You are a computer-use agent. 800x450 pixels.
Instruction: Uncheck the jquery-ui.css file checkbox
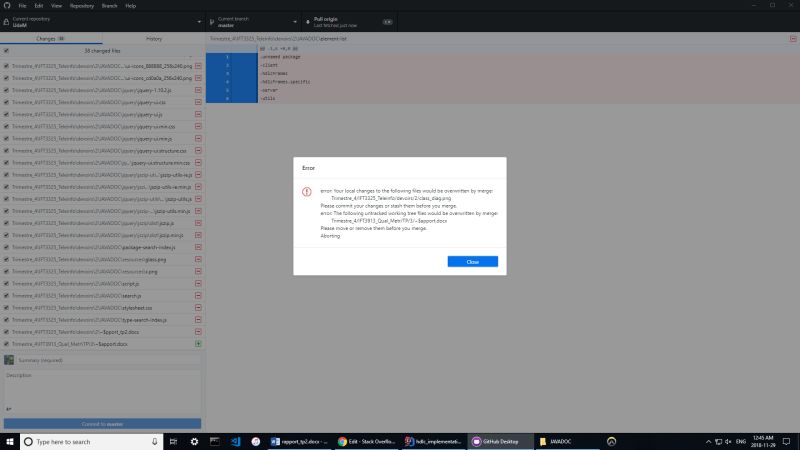[x=6, y=102]
